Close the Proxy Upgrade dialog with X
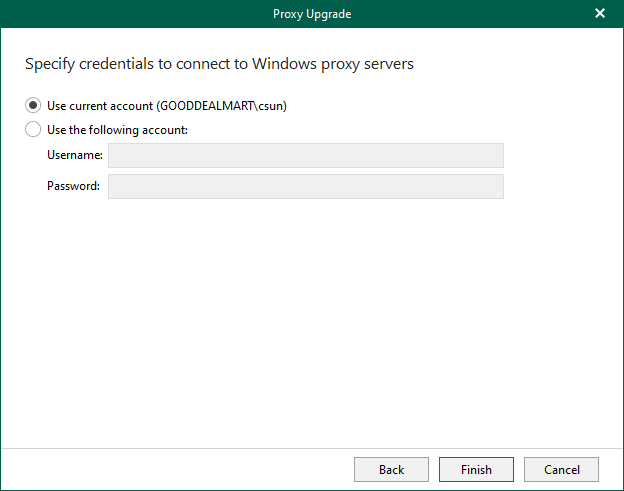624x491 pixels. 600,14
